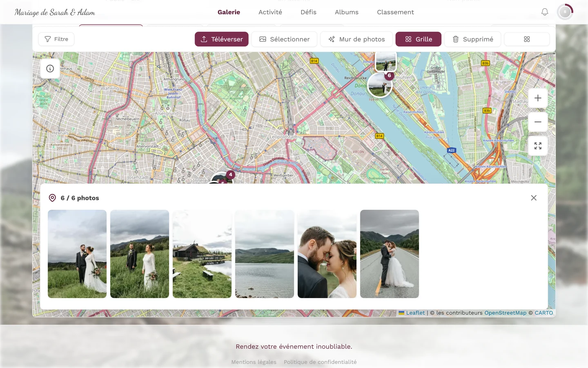This screenshot has height=368, width=588.
Task: Open the Classement tab
Action: 396,12
